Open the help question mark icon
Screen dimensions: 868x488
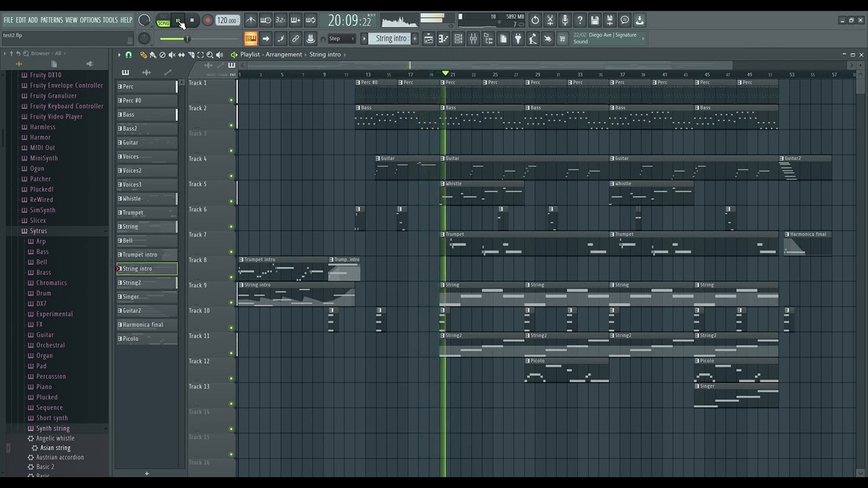(x=580, y=20)
